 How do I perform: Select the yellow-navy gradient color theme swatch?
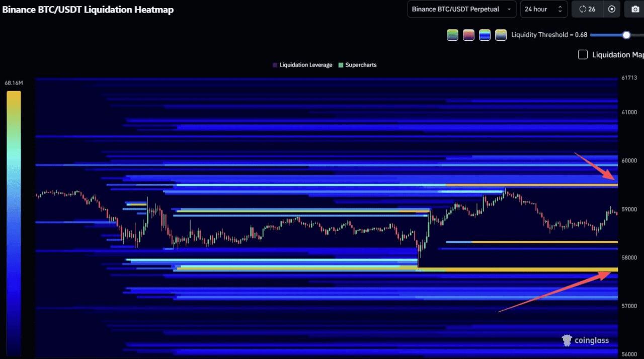pos(501,35)
